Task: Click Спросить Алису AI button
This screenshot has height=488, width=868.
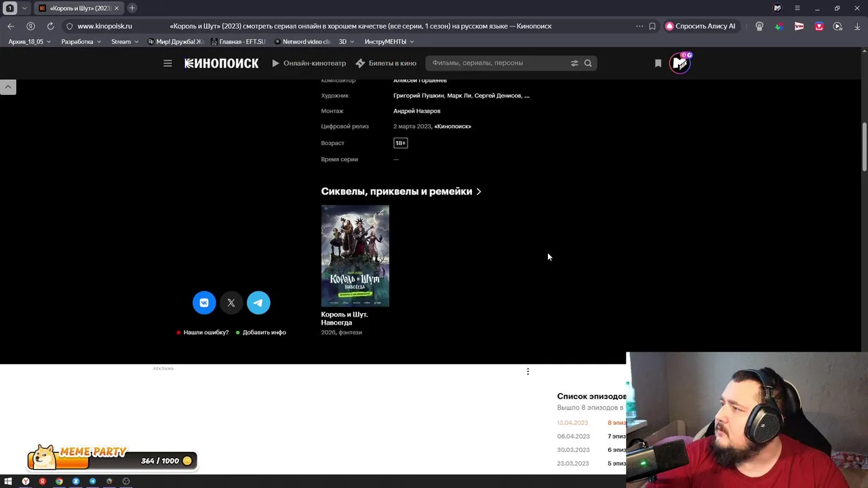Action: [x=701, y=26]
